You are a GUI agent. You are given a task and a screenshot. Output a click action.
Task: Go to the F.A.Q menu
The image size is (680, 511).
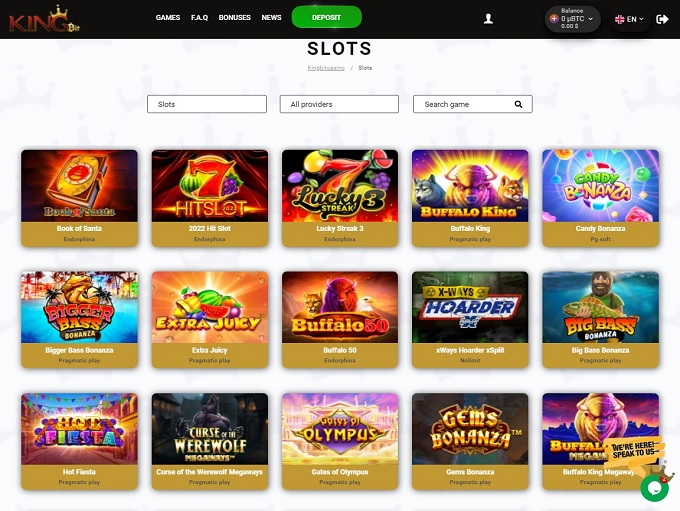point(199,18)
